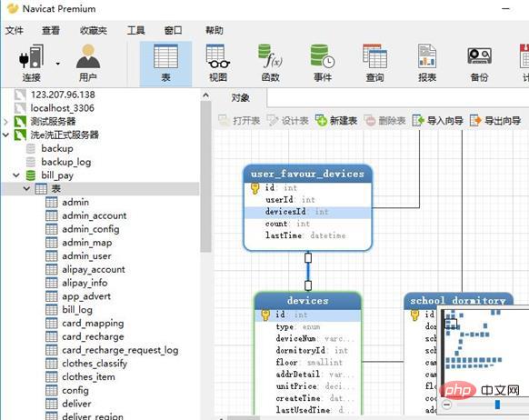The width and height of the screenshot is (529, 420).
Task: Click the id key icon in user_favour_devices
Action: [255, 188]
